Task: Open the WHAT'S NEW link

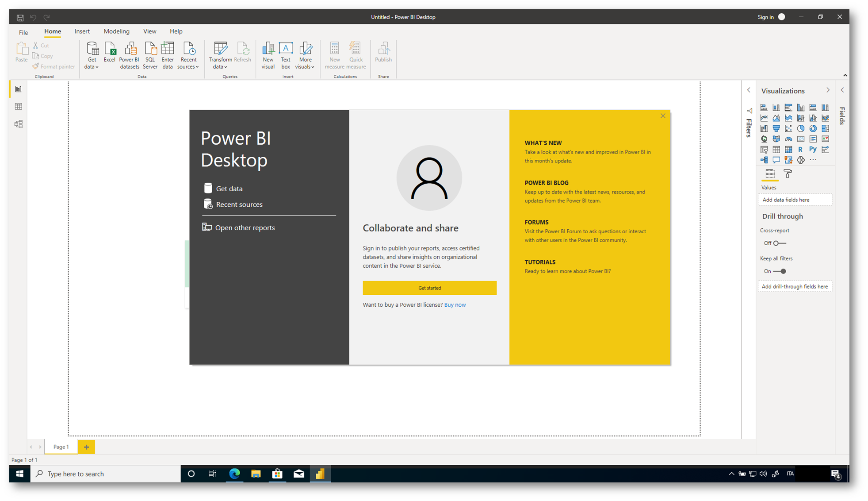Action: (x=543, y=143)
